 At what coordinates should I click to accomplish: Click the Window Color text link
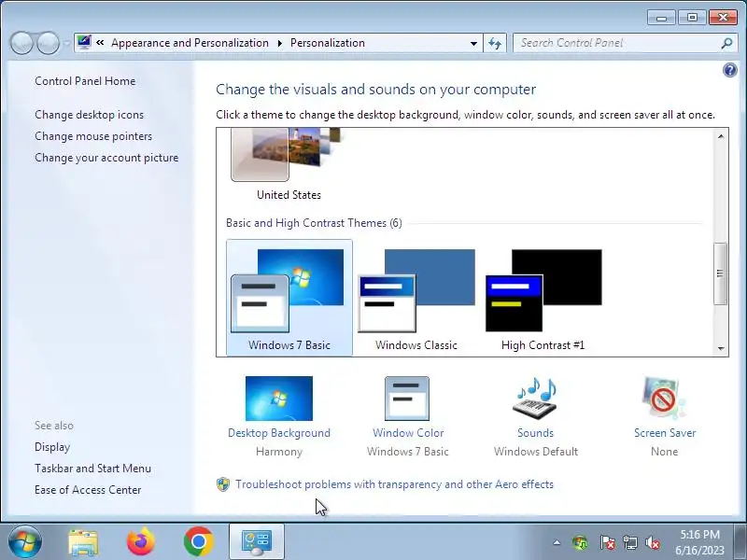point(408,433)
